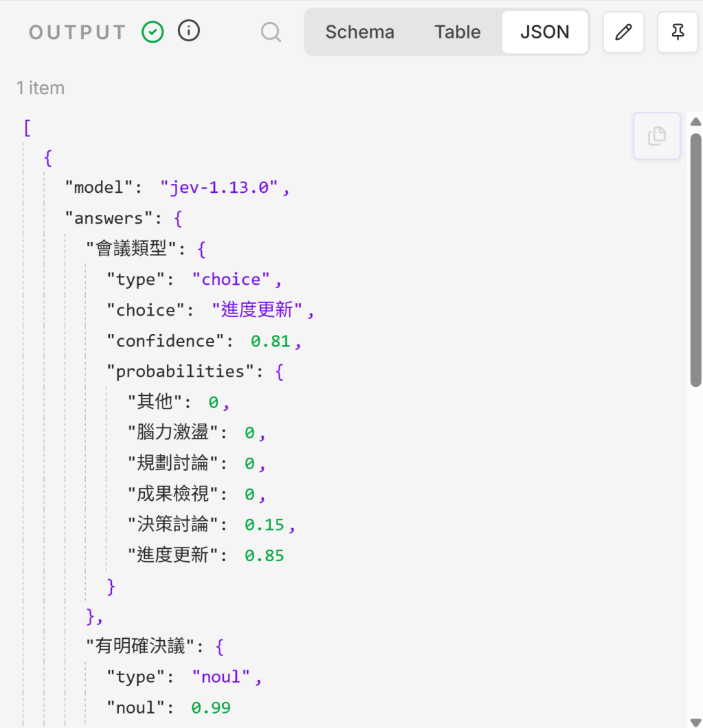Viewport: 703px width, 728px height.
Task: Click the "1 item" count label
Action: (41, 88)
